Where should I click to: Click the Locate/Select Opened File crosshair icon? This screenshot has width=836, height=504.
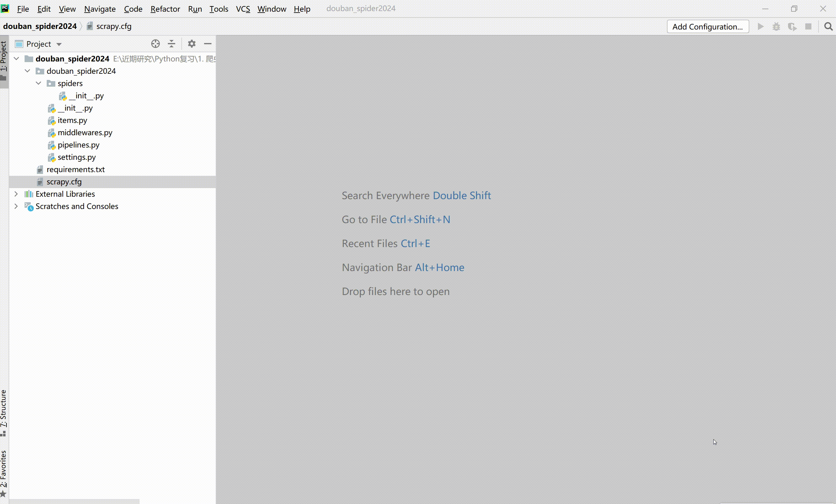coord(156,44)
